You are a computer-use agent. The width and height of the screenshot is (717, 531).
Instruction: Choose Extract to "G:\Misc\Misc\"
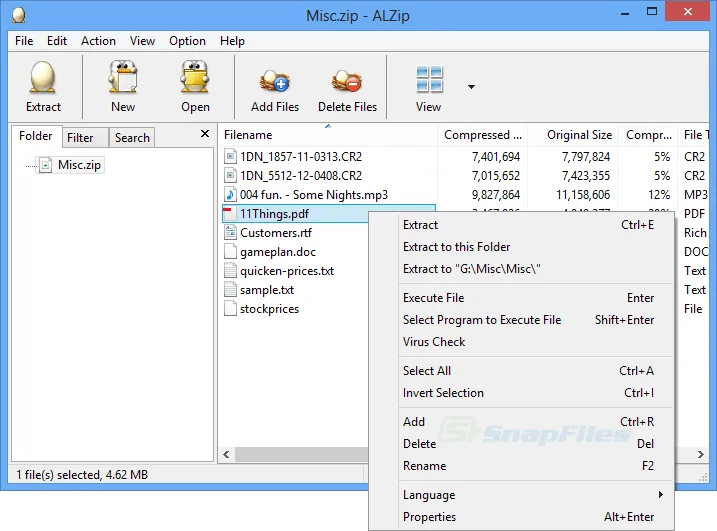pos(521,269)
